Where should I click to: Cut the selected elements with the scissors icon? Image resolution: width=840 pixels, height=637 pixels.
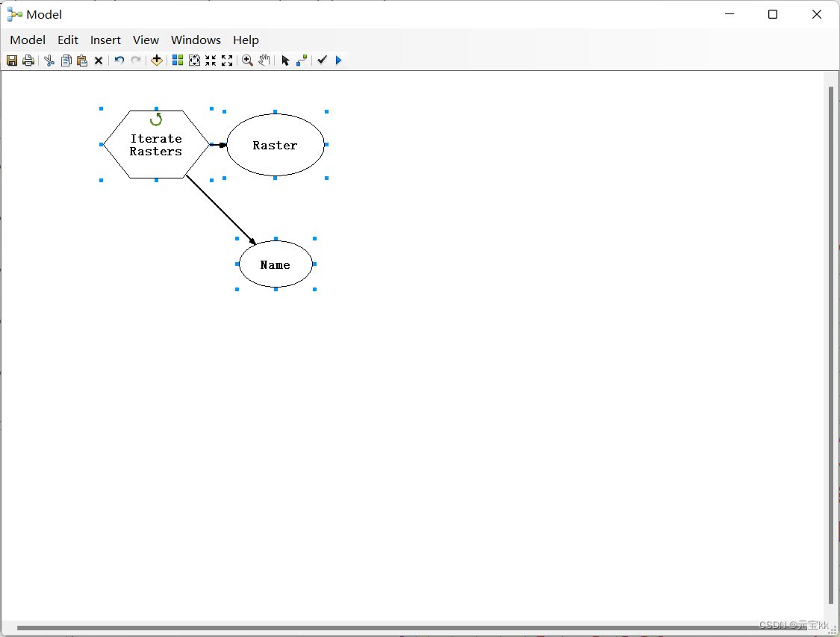(49, 60)
